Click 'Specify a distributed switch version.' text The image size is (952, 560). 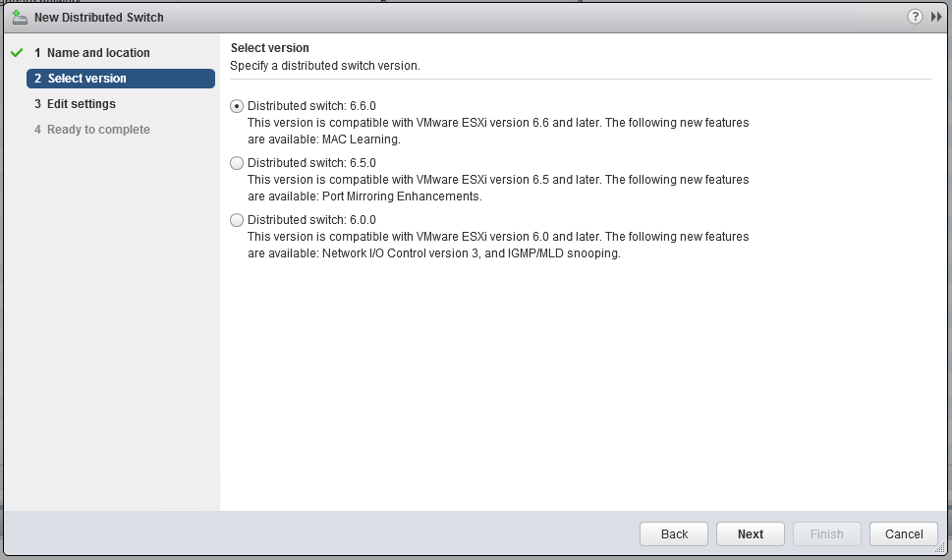pos(325,66)
